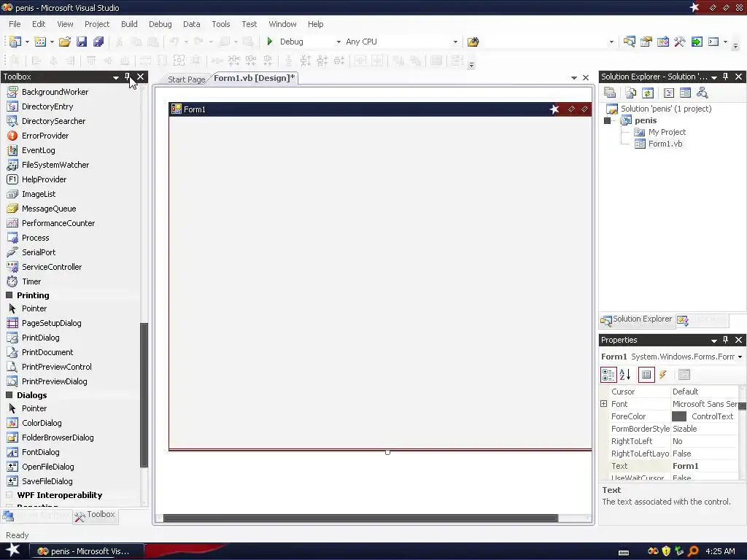Start debugging with the green play icon
This screenshot has width=747, height=560.
click(x=270, y=42)
